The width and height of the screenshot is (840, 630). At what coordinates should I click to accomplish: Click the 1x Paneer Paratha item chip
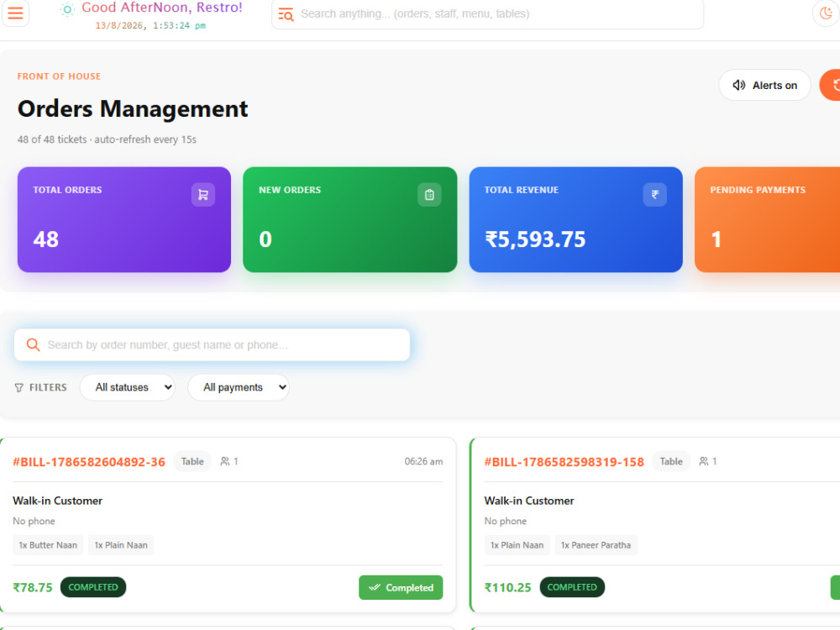[x=596, y=545]
